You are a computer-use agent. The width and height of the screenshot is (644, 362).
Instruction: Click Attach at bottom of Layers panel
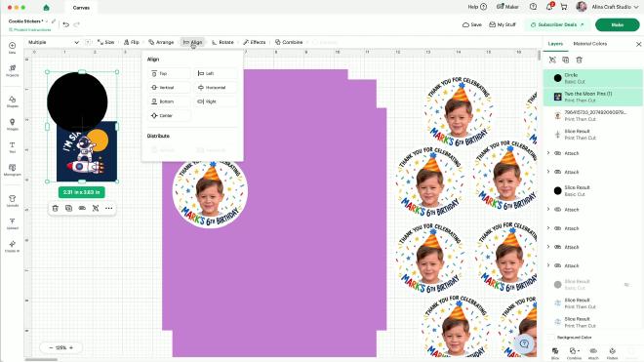click(593, 353)
